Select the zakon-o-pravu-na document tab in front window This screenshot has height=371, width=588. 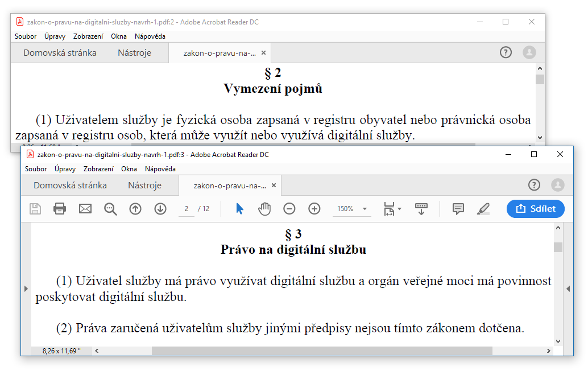[x=230, y=186]
